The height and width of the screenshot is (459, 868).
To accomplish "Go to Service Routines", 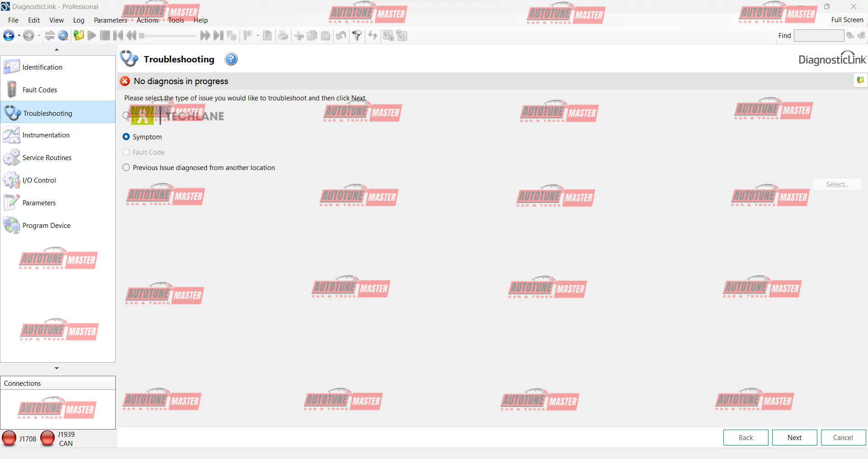I will (x=47, y=158).
